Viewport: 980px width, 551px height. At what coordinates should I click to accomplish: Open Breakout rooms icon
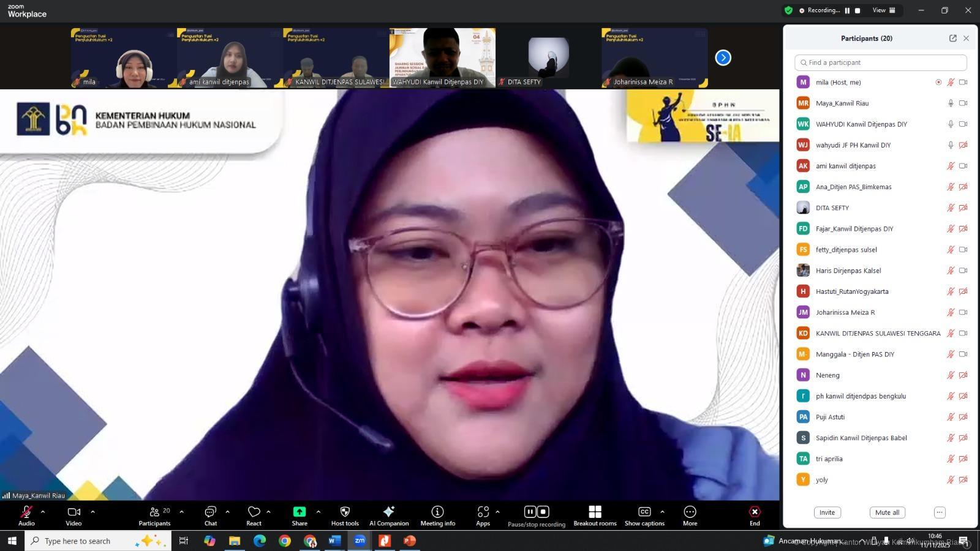[595, 512]
